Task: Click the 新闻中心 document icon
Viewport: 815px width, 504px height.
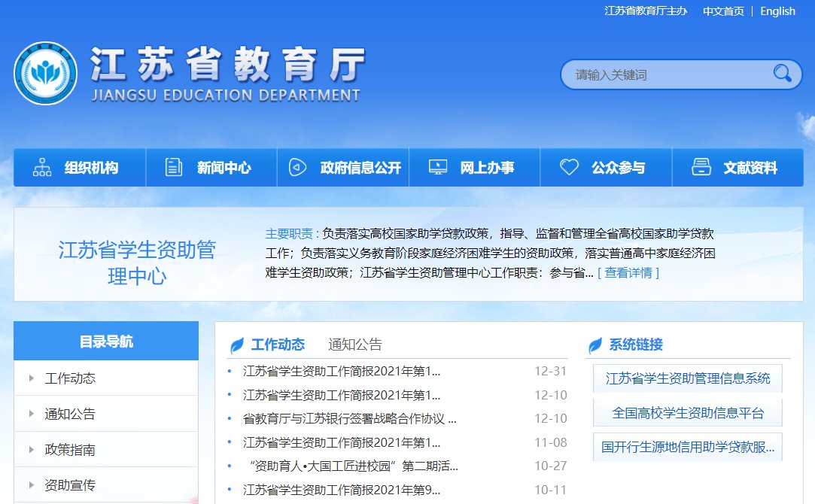Action: pyautogui.click(x=174, y=167)
